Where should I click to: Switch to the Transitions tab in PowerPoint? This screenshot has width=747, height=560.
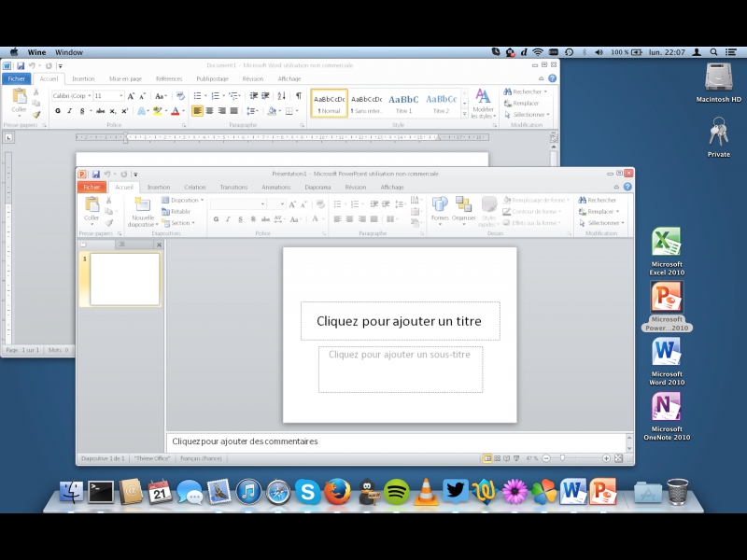click(x=233, y=187)
